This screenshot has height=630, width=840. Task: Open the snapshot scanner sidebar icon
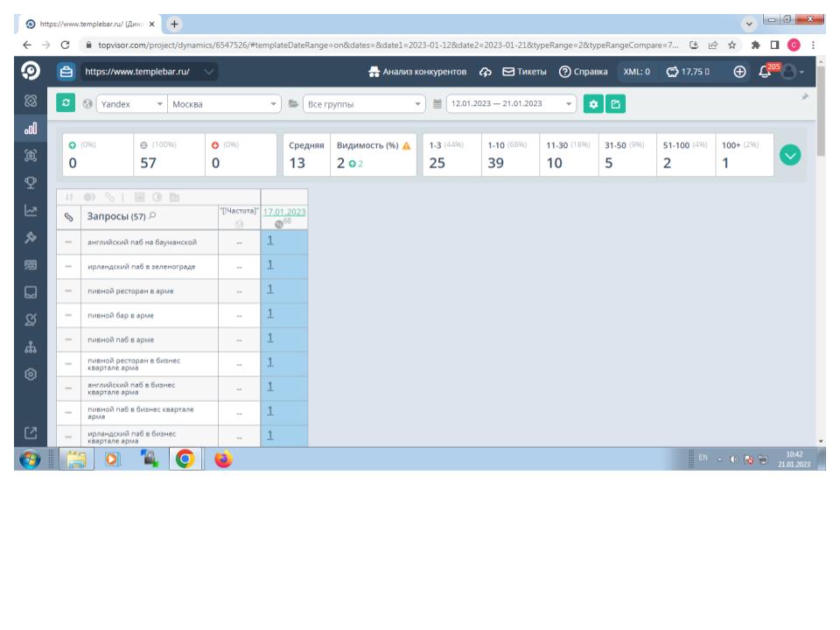click(x=31, y=156)
